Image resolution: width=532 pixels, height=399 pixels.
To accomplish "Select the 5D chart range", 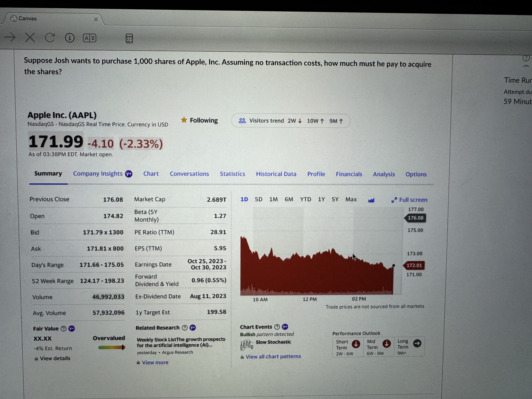I will [x=258, y=199].
